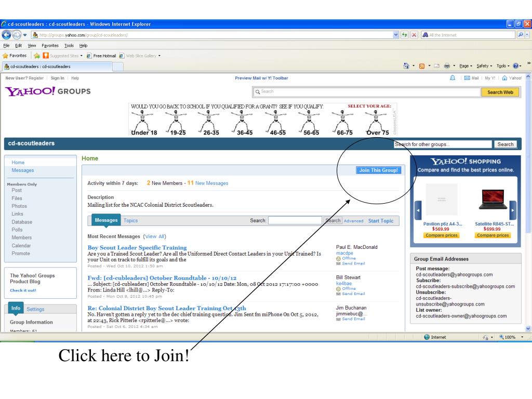Click the search magnifier in IE search box
532x399 pixels.
coord(521,35)
